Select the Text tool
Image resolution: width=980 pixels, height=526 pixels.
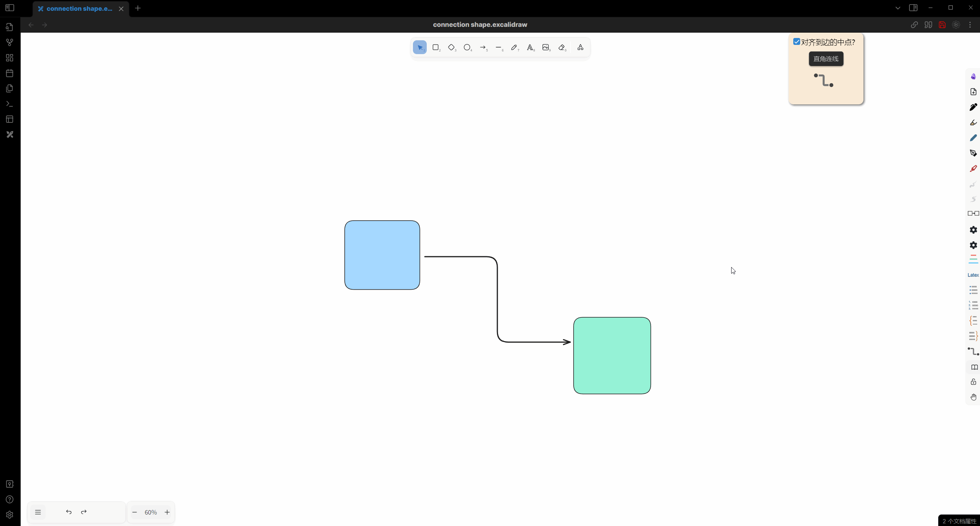tap(530, 48)
